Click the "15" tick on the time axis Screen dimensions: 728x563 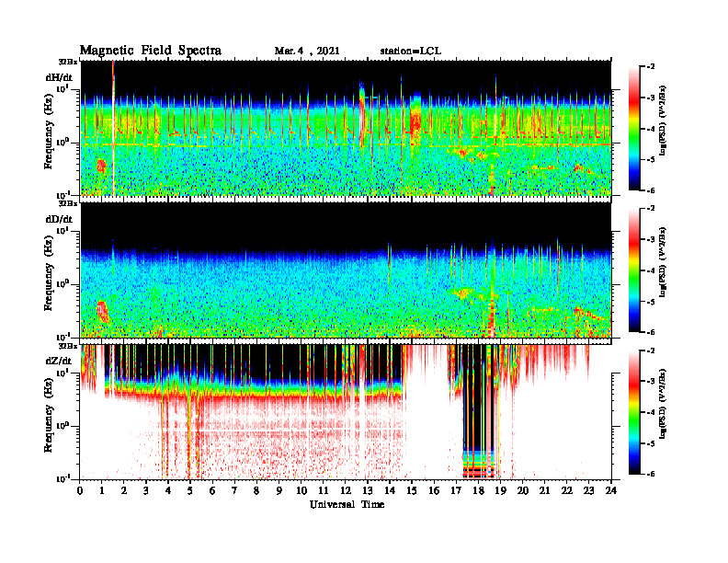pyautogui.click(x=413, y=491)
